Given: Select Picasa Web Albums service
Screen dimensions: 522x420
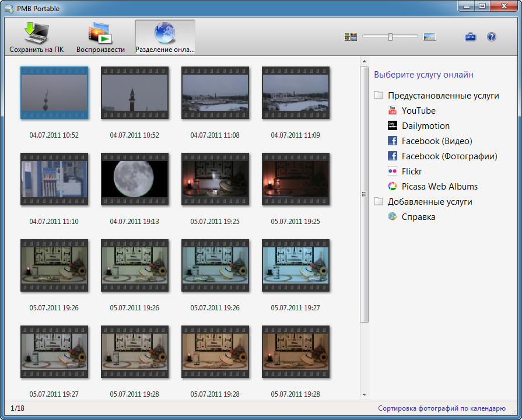Looking at the screenshot, I should (x=439, y=187).
